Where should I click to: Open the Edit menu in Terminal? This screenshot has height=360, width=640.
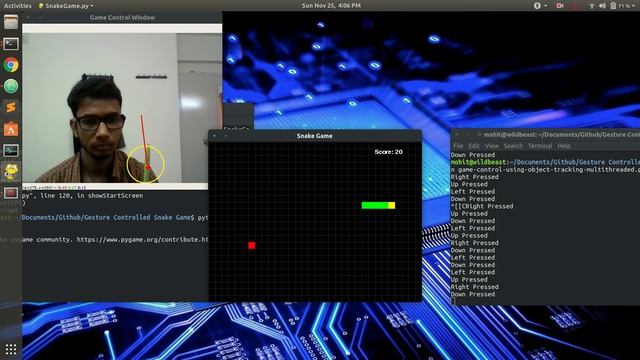pos(473,146)
